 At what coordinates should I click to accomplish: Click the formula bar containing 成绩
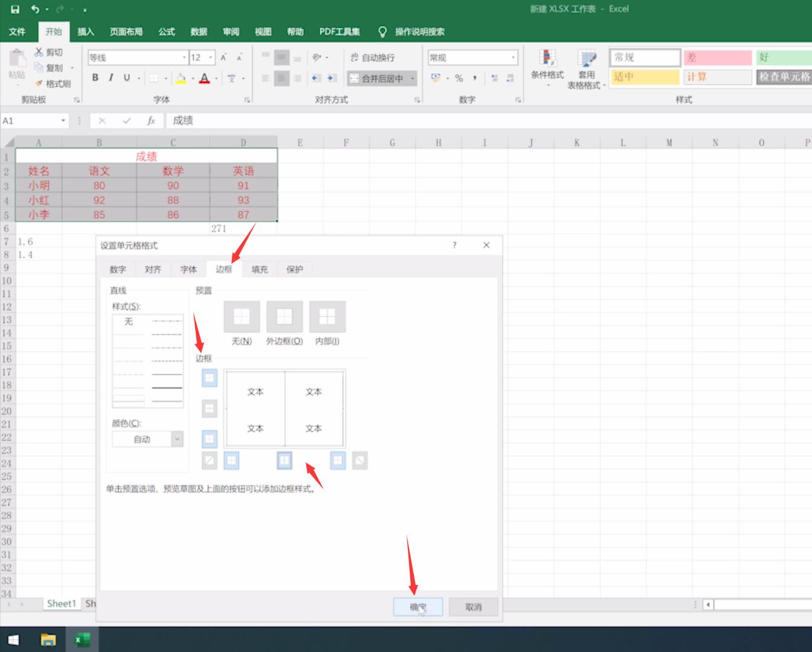point(489,121)
